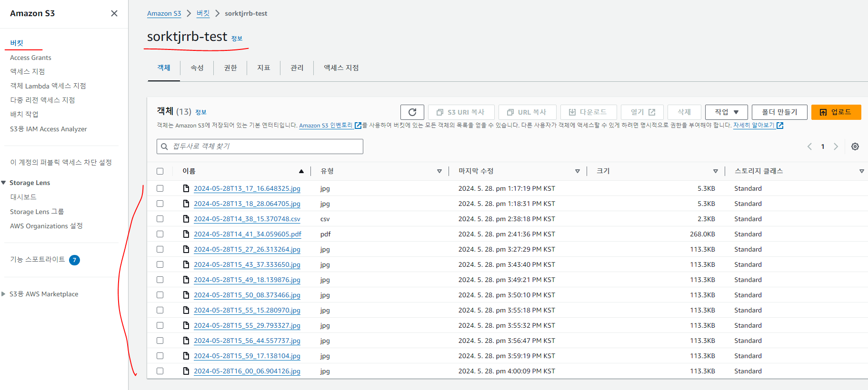The width and height of the screenshot is (868, 390).
Task: Open file 2024-05-28T15_55_29.793327.jpg link
Action: click(x=247, y=325)
